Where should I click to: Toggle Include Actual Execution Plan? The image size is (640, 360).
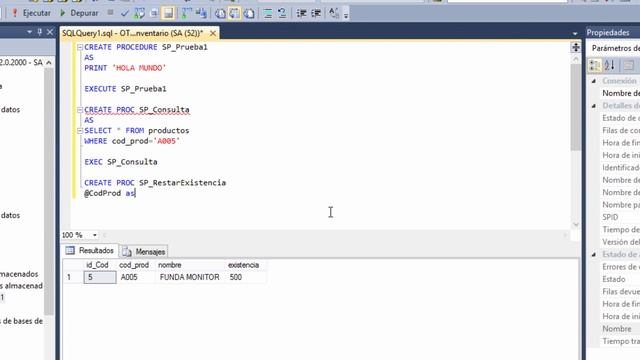(186, 13)
